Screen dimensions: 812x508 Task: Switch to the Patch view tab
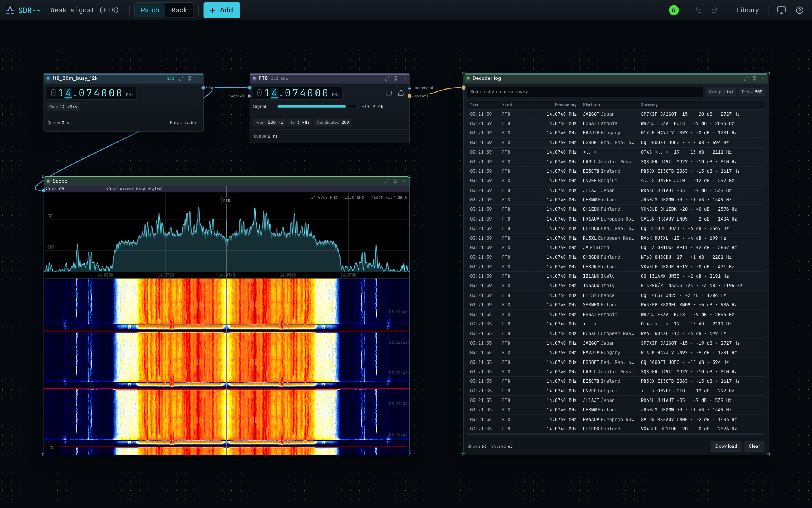point(150,10)
